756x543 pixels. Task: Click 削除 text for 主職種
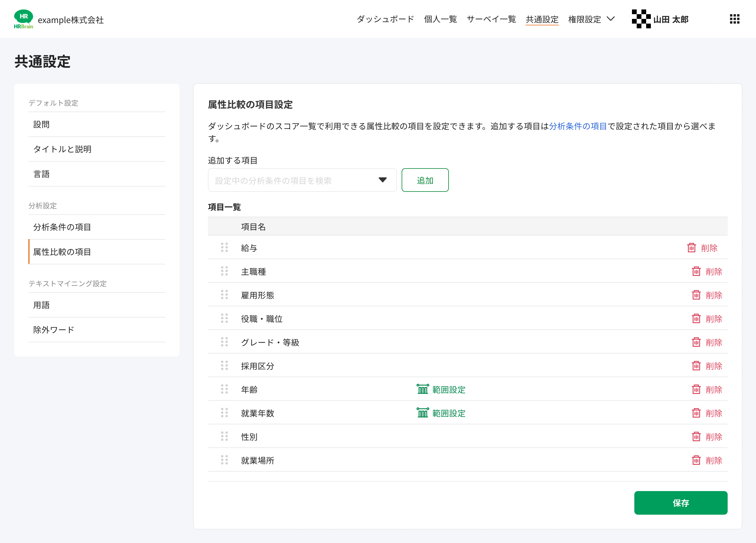pos(714,271)
